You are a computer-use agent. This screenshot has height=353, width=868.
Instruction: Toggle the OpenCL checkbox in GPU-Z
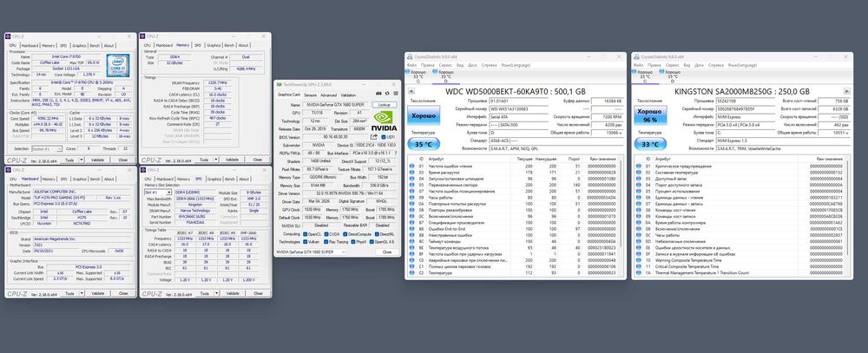(305, 234)
